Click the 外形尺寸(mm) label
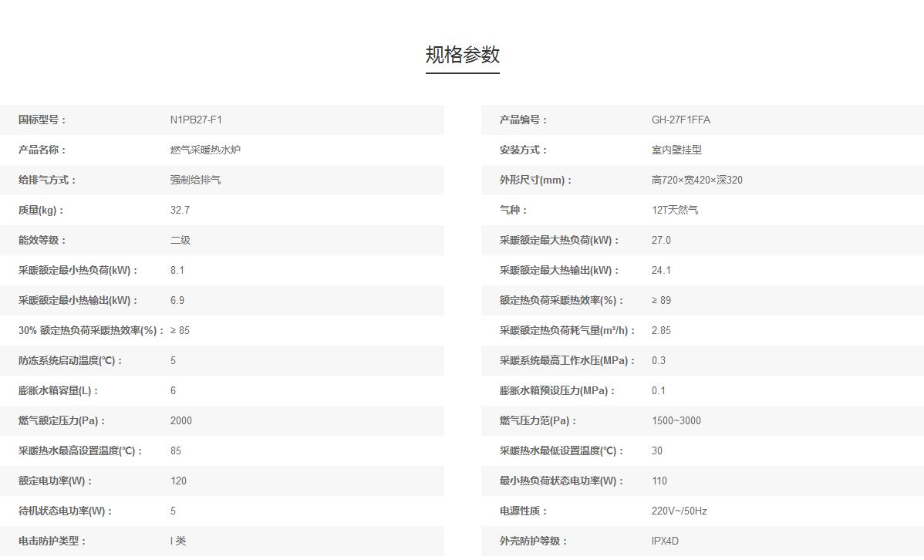The height and width of the screenshot is (560, 924). pyautogui.click(x=536, y=180)
